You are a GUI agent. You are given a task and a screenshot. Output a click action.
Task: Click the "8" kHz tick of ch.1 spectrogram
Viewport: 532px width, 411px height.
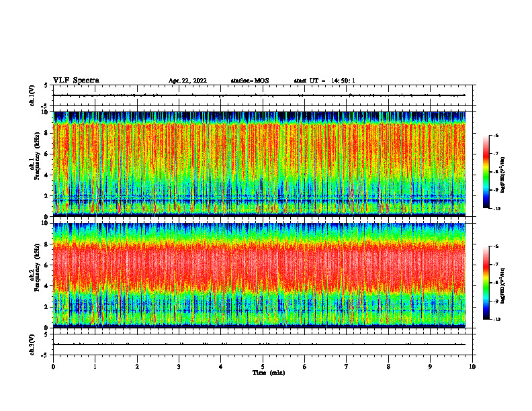pyautogui.click(x=46, y=133)
